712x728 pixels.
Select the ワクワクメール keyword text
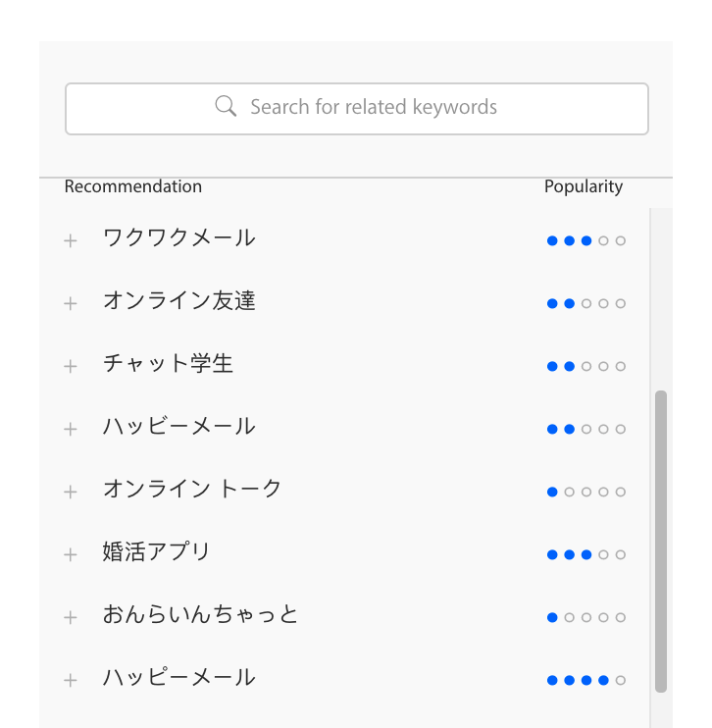179,237
